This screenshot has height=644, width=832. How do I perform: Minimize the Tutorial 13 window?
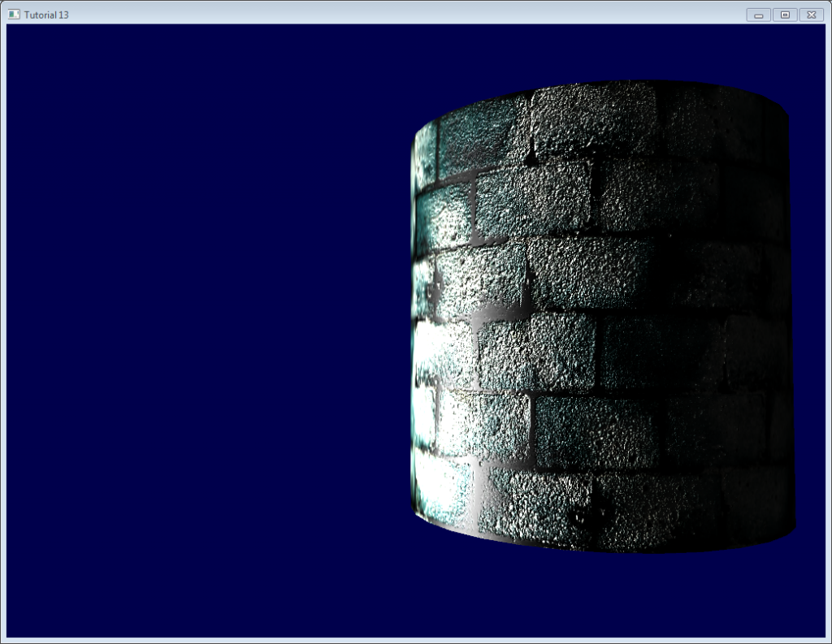[x=758, y=15]
